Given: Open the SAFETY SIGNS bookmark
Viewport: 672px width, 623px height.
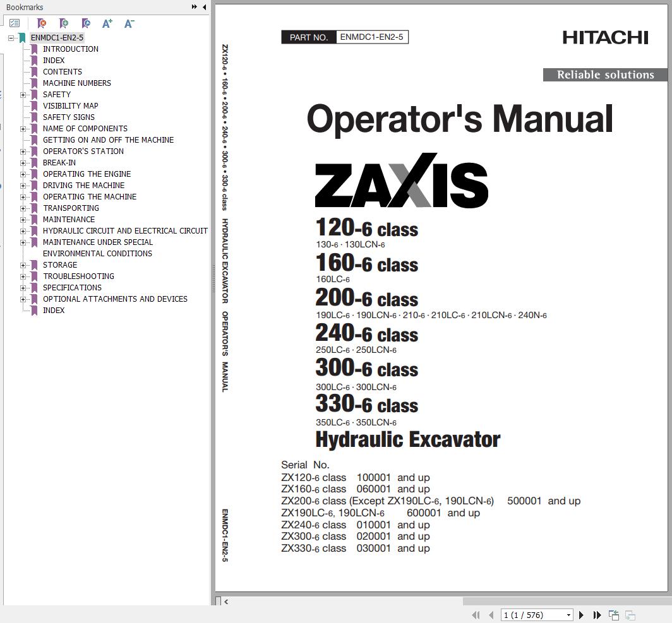Looking at the screenshot, I should pyautogui.click(x=69, y=117).
